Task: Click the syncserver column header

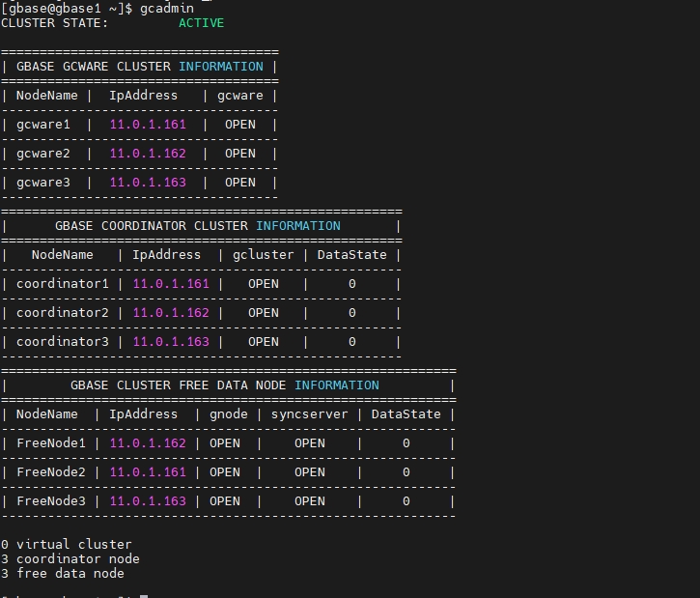Action: [309, 414]
